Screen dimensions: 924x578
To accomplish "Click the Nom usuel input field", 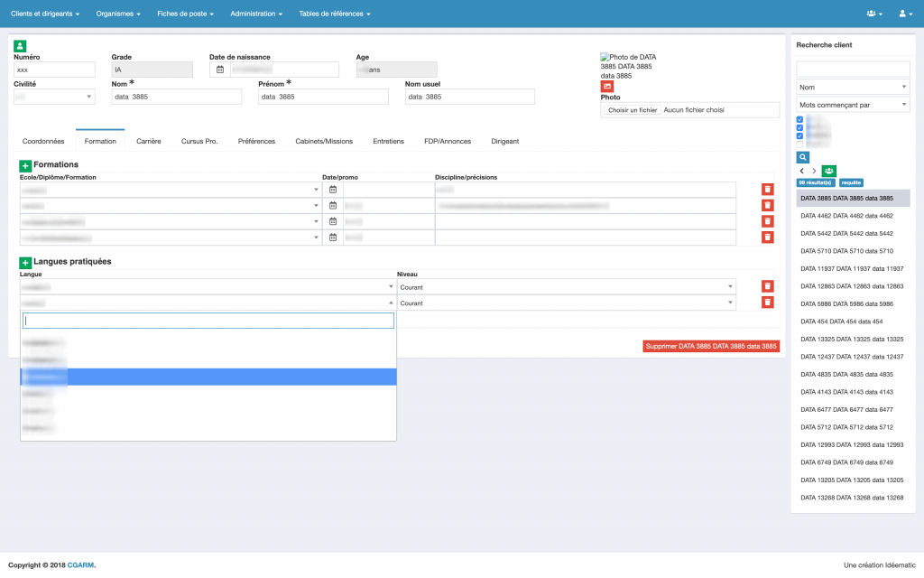I will coord(469,97).
